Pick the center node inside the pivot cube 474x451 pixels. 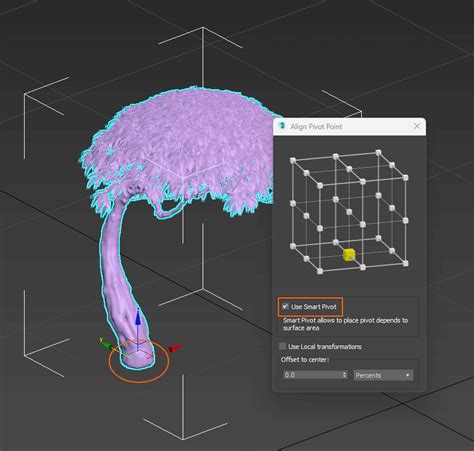(349, 212)
